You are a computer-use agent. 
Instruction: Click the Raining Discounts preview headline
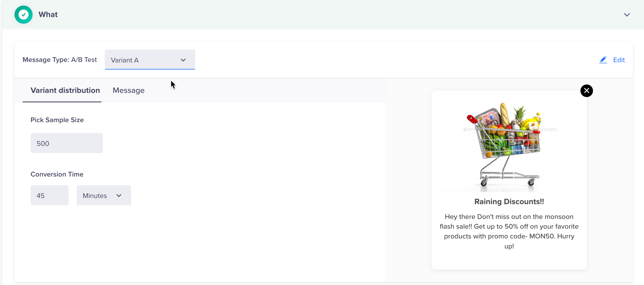click(x=509, y=201)
